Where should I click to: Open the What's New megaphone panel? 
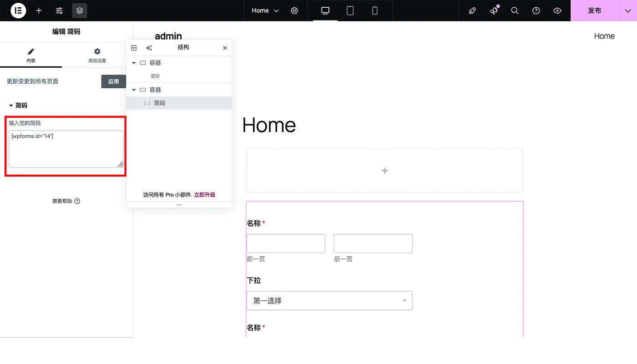[x=494, y=10]
